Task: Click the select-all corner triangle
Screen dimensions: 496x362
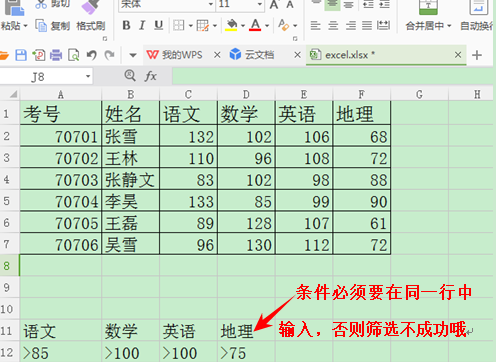Action: coord(13,95)
